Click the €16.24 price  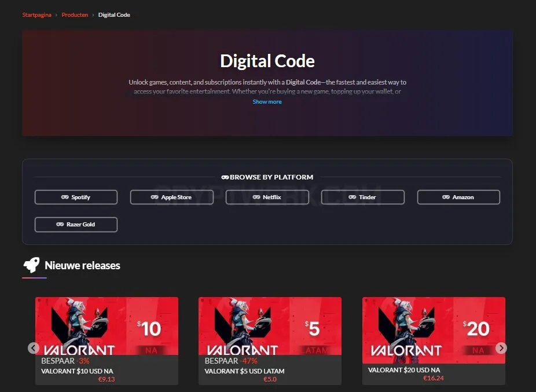click(434, 378)
